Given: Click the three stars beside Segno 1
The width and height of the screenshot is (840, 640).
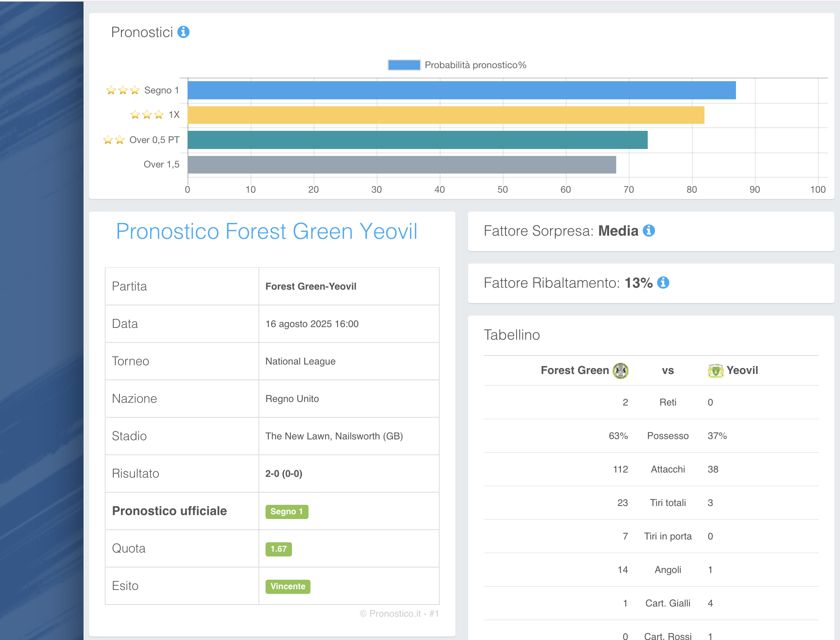Looking at the screenshot, I should [123, 90].
